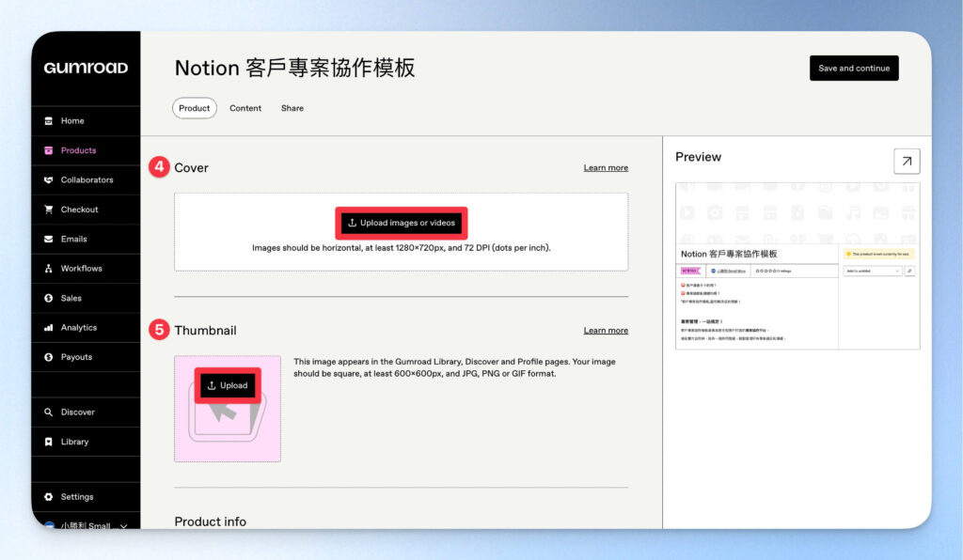Click Upload images or videos button

click(401, 223)
